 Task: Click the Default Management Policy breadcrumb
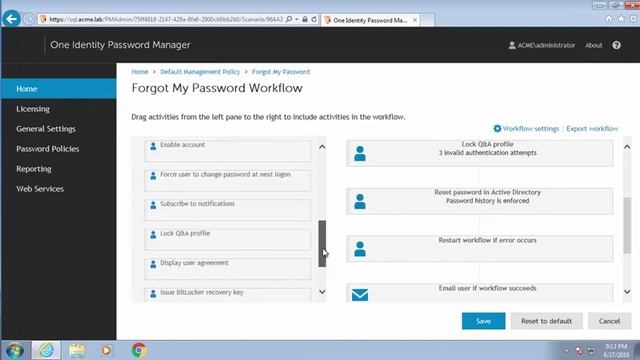(x=200, y=71)
